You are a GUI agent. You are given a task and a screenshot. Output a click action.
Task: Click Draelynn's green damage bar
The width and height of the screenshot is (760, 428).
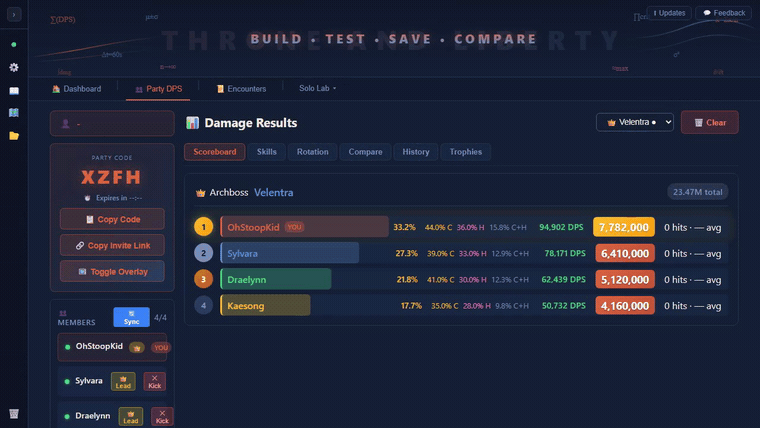276,279
